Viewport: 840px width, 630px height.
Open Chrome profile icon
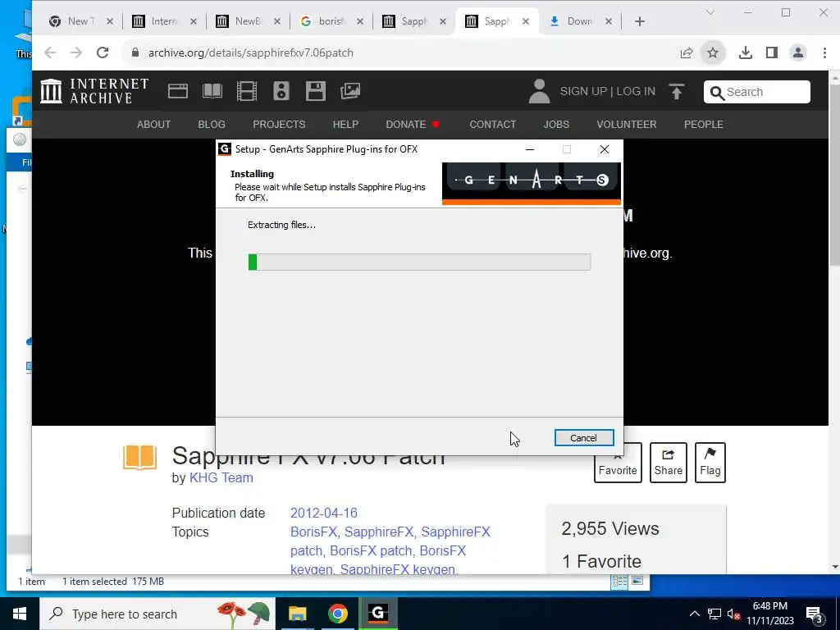(797, 52)
